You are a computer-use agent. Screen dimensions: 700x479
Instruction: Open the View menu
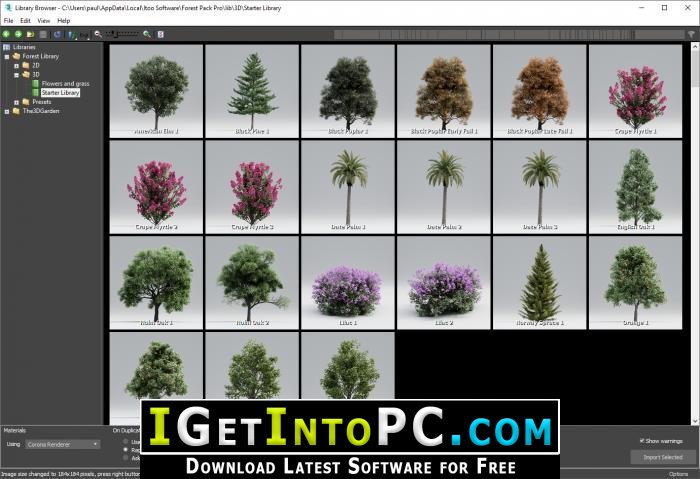coord(45,20)
